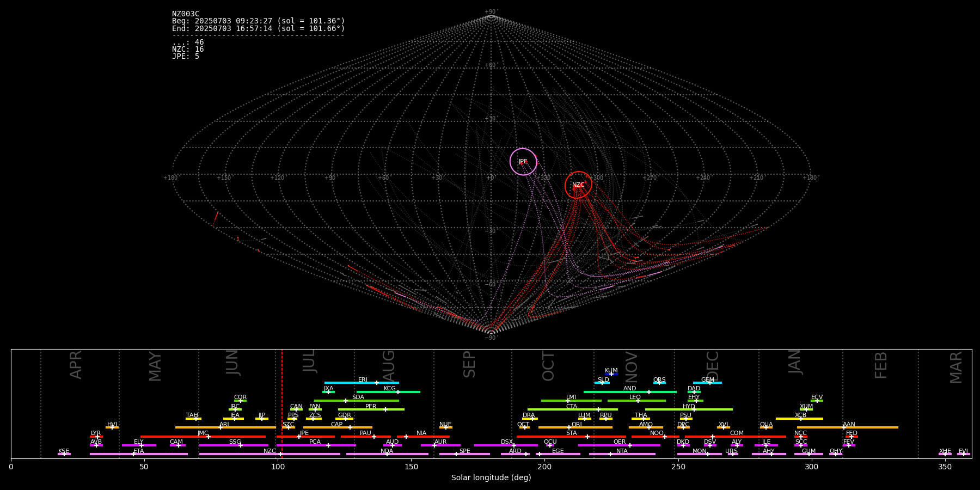Click the AAN shower label
The height and width of the screenshot is (490, 980).
pyautogui.click(x=849, y=425)
